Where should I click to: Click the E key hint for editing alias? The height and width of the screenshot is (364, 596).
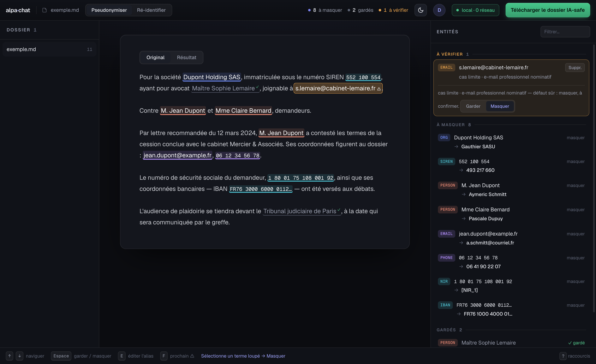point(122,356)
